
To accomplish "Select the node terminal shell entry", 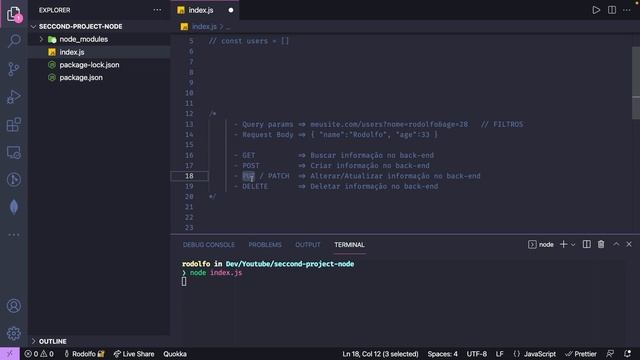I will coord(541,244).
